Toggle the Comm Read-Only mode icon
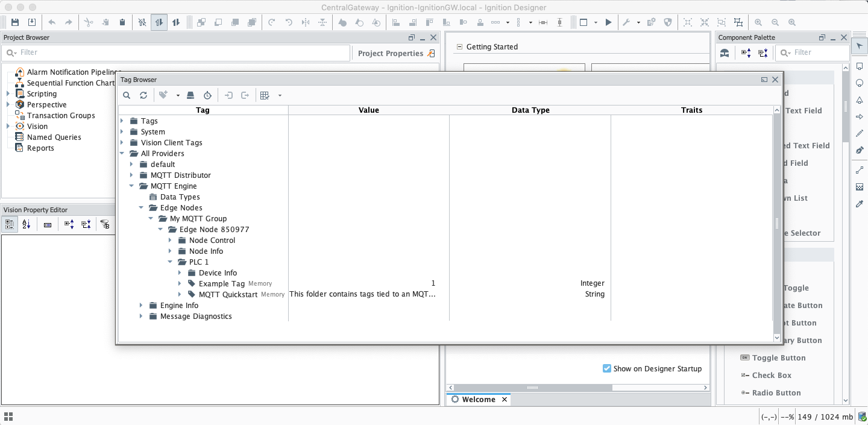868x425 pixels. (159, 22)
